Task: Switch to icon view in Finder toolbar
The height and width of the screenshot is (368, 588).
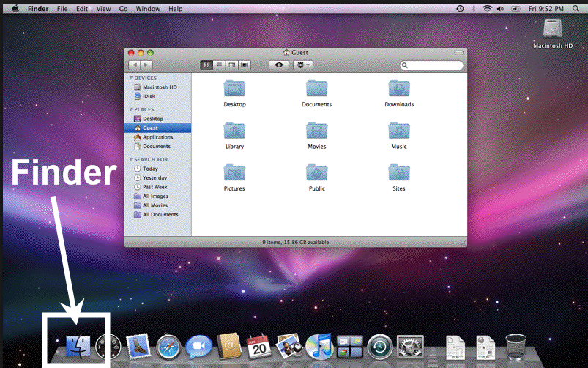Action: (x=207, y=65)
